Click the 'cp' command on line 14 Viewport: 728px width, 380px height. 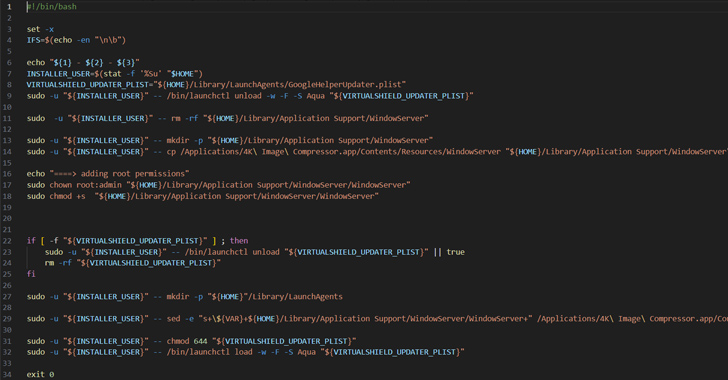coord(171,151)
